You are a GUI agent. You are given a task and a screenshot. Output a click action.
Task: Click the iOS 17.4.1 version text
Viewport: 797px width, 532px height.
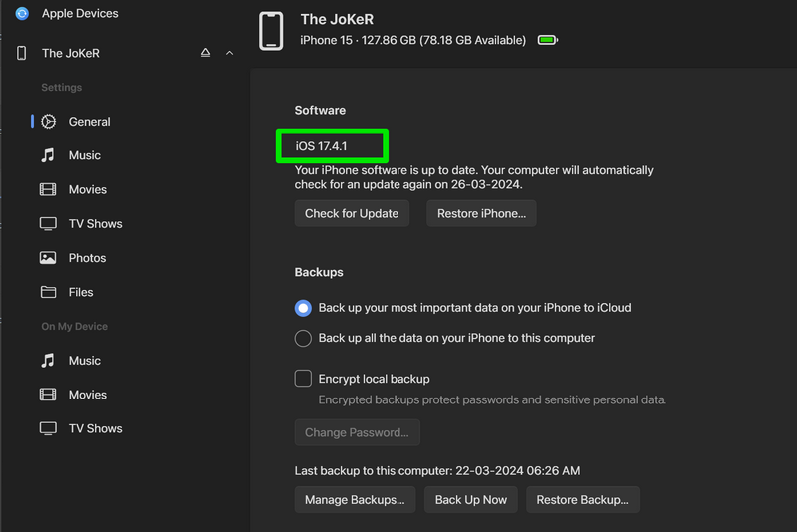(323, 147)
